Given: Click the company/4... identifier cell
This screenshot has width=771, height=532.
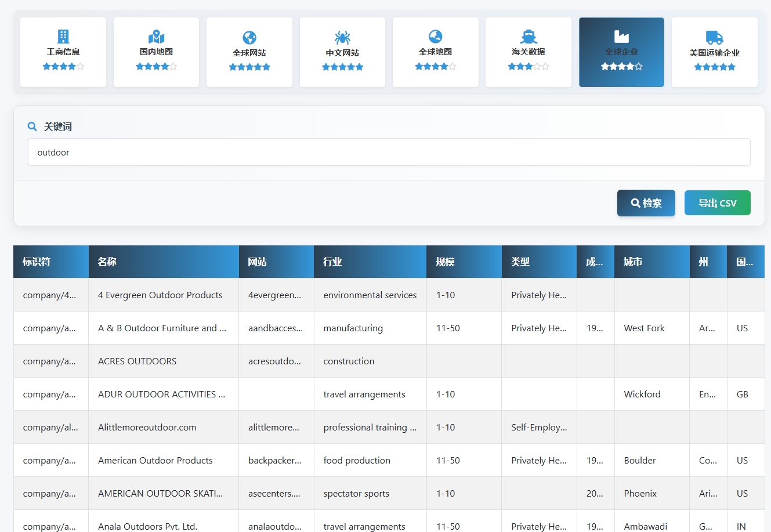Looking at the screenshot, I should coord(51,295).
